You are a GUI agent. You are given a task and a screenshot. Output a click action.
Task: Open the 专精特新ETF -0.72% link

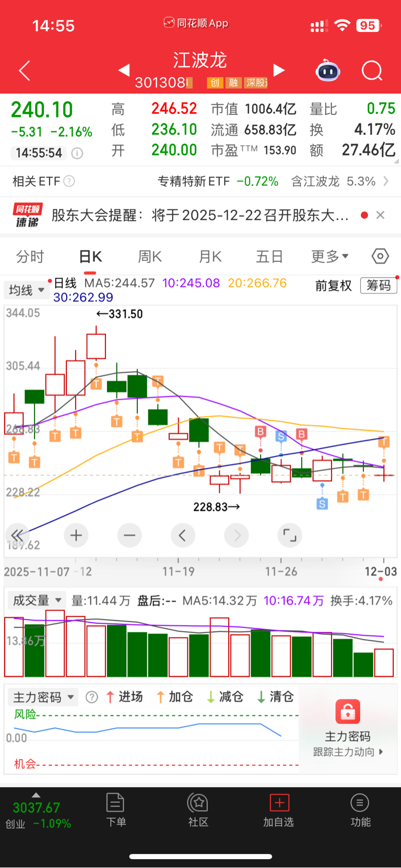pyautogui.click(x=218, y=181)
